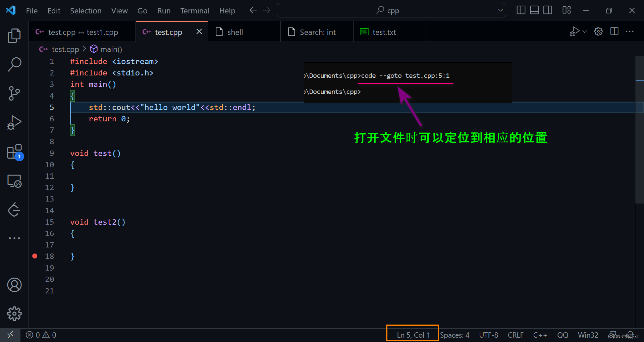644x342 pixels.
Task: Toggle the bottom panel layout
Action: click(534, 10)
